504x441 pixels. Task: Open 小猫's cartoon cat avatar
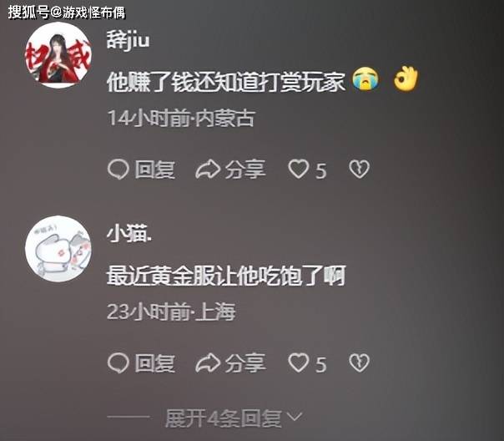[58, 249]
